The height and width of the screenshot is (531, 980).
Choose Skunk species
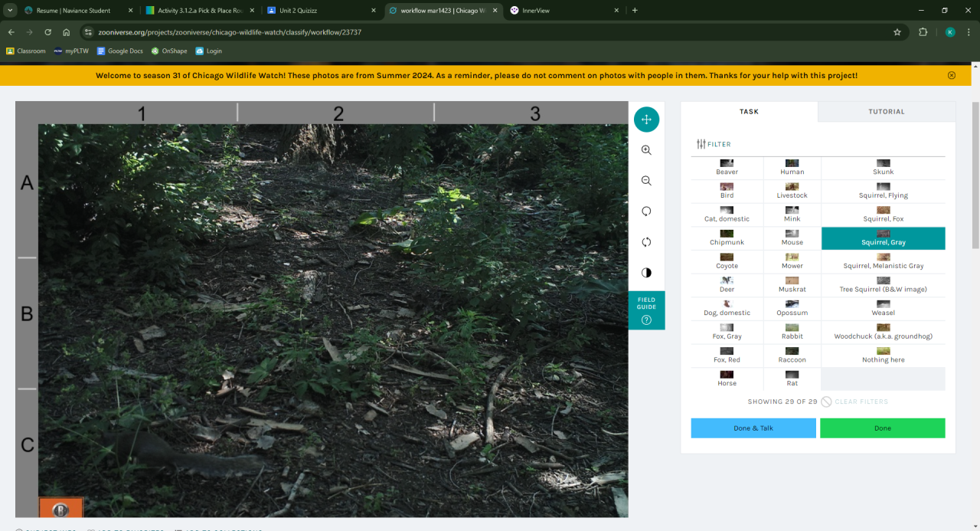coord(883,168)
